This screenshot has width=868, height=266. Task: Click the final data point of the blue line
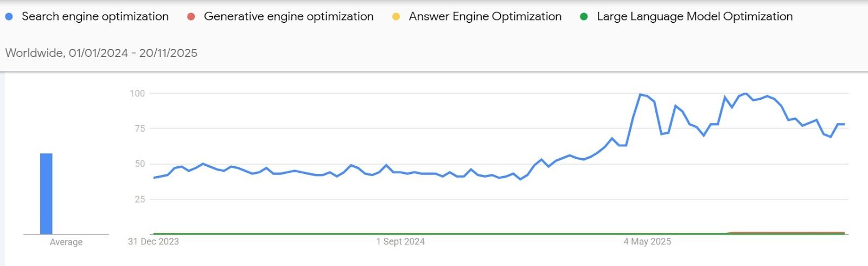click(844, 124)
